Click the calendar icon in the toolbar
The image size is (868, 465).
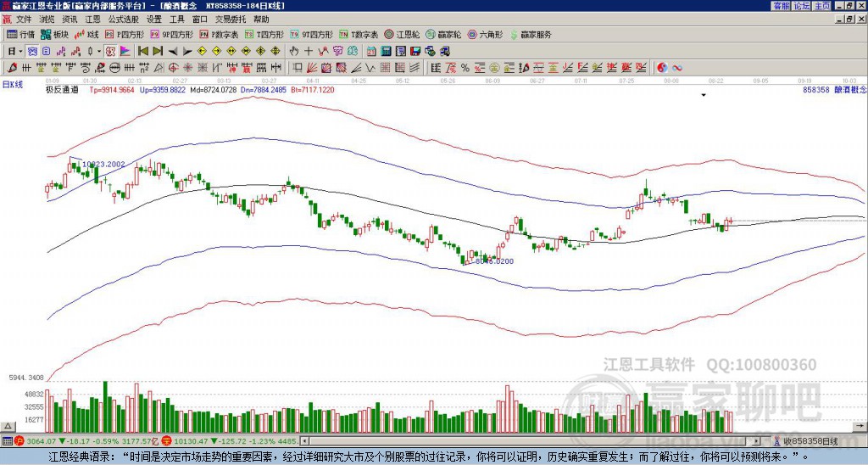point(371,52)
